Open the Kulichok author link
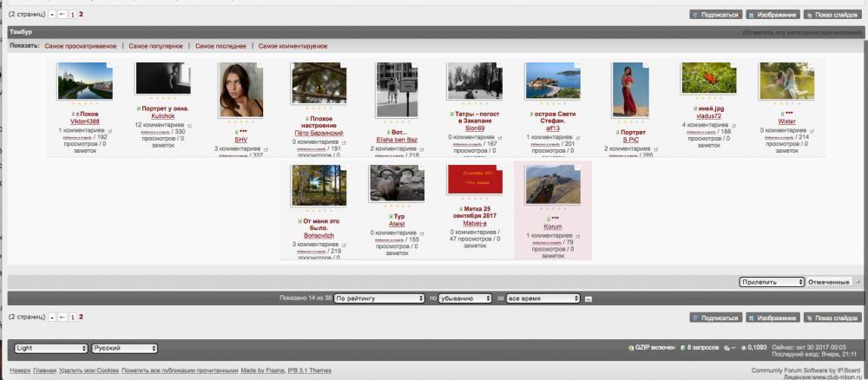 (163, 116)
